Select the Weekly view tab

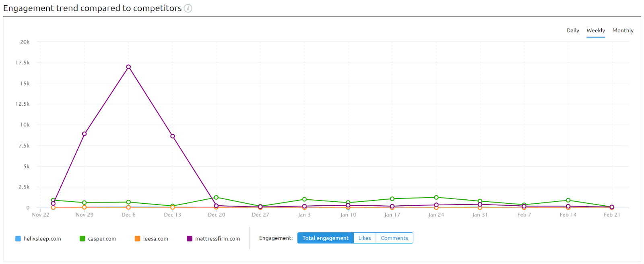[x=595, y=30]
